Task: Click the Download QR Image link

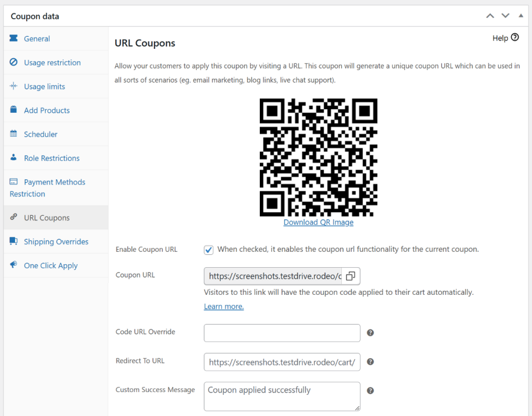Action: tap(318, 222)
